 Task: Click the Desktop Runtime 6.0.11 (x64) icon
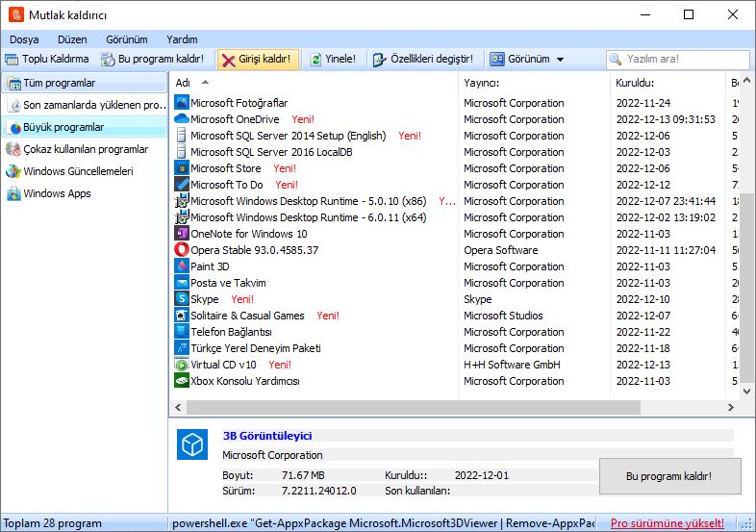[181, 217]
